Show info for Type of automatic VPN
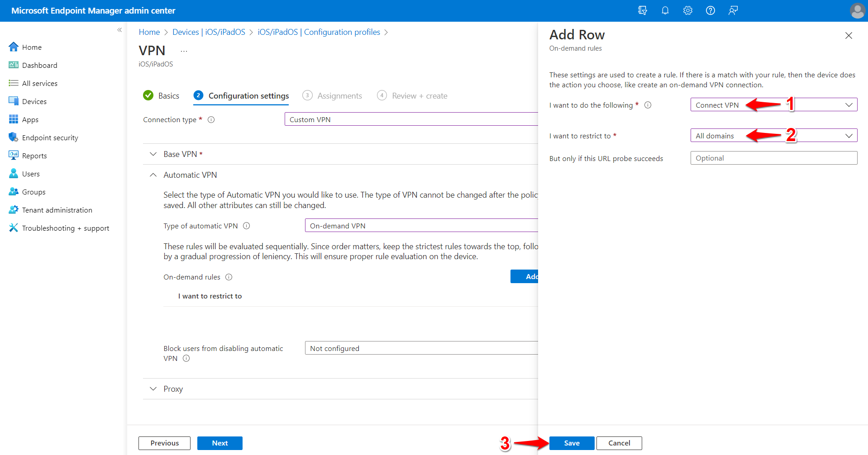Viewport: 868px width, 455px height. click(246, 226)
